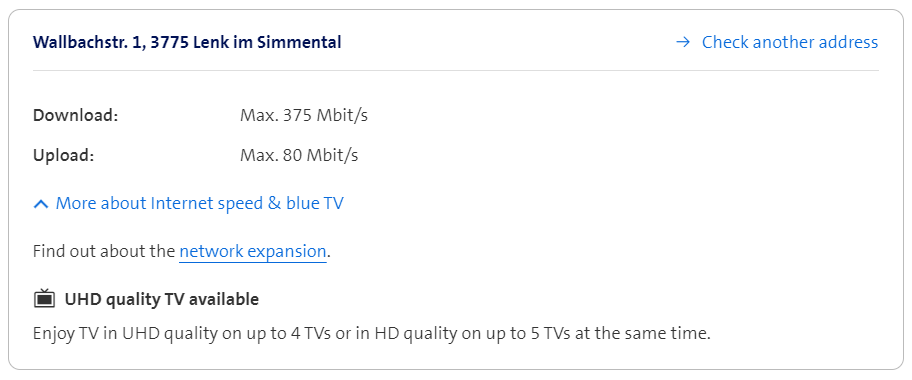The width and height of the screenshot is (912, 380).
Task: Click the divider line under the address
Action: pyautogui.click(x=455, y=70)
